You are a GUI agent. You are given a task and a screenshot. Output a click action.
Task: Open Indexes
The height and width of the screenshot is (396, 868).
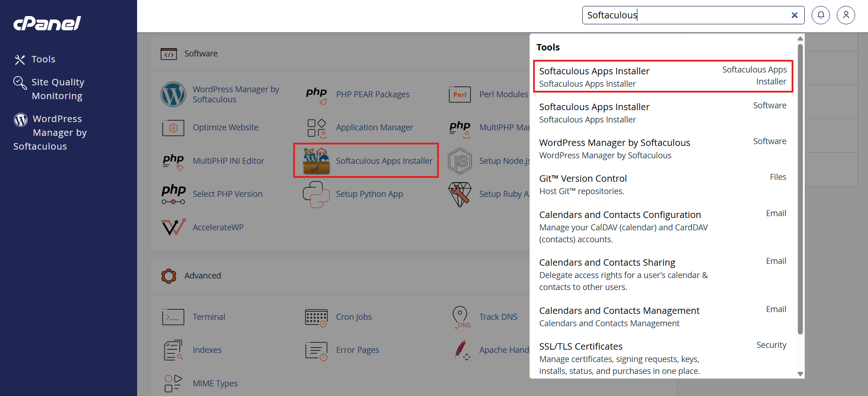pyautogui.click(x=207, y=350)
